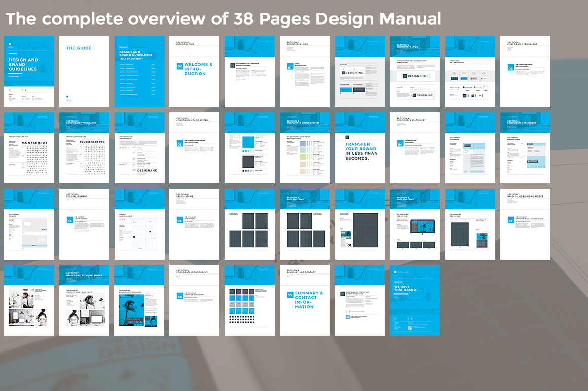
Task: Click the 04 badge on corporate stationery page
Action: coord(400,143)
